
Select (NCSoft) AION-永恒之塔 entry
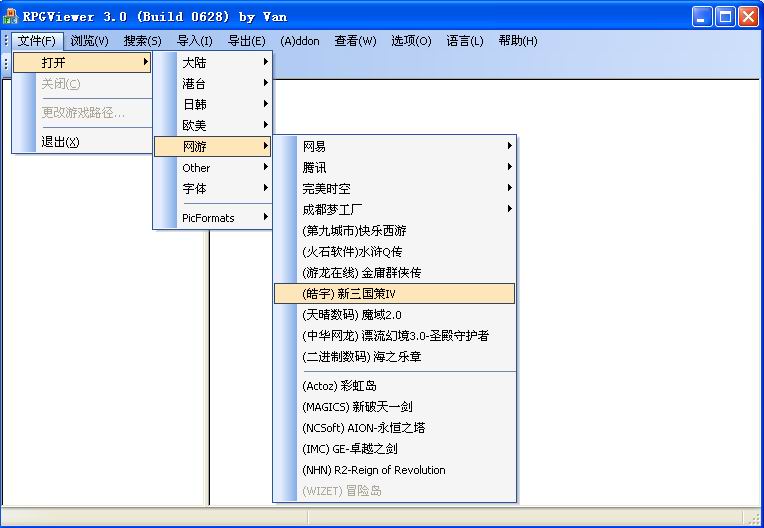click(x=394, y=428)
